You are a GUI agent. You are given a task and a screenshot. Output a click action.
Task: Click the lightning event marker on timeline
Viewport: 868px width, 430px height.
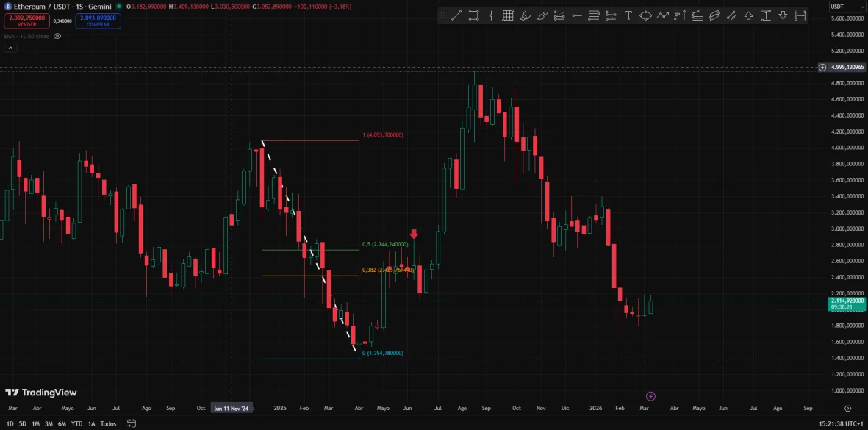pyautogui.click(x=651, y=396)
